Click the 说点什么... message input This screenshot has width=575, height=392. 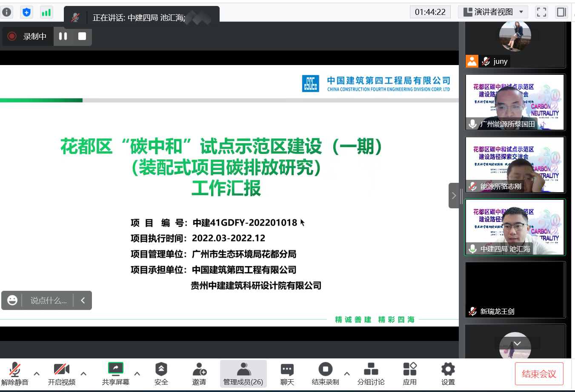tap(48, 301)
